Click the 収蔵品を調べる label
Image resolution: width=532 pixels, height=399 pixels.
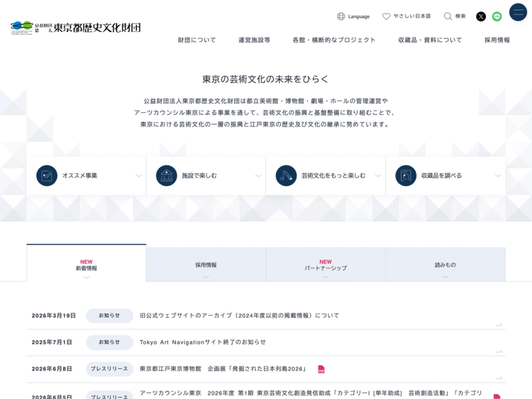click(441, 175)
